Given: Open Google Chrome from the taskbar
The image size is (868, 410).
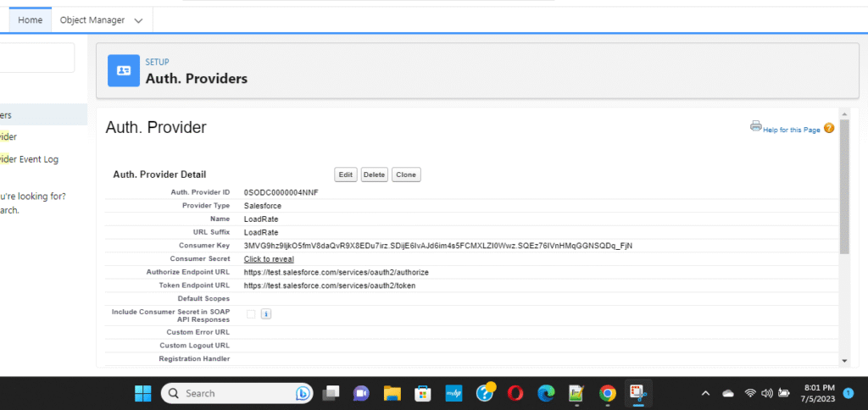Looking at the screenshot, I should (607, 393).
